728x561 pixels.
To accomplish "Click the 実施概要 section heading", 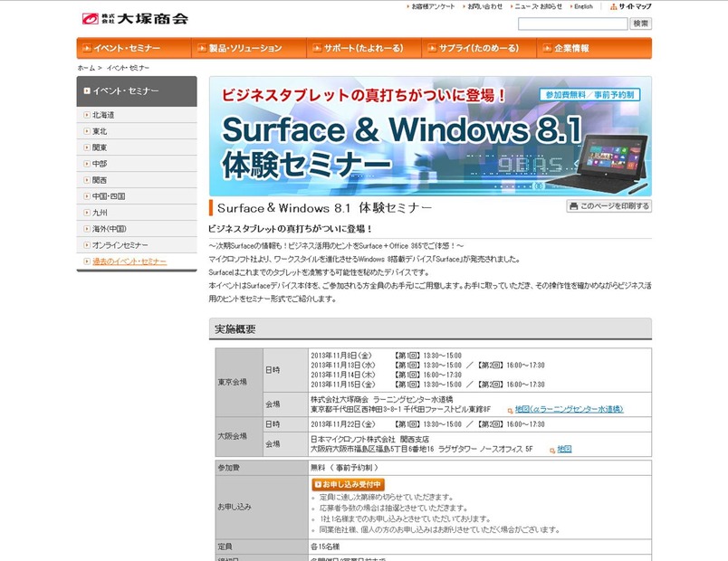I will [430, 329].
